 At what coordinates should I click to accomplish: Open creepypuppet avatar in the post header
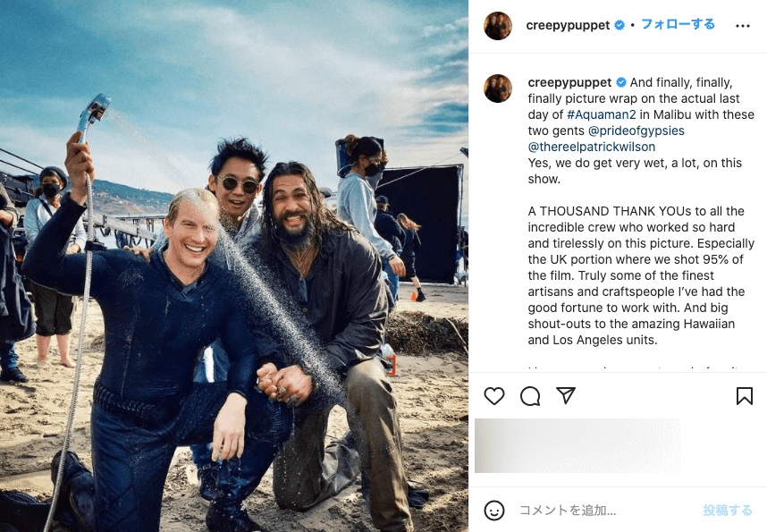[497, 25]
